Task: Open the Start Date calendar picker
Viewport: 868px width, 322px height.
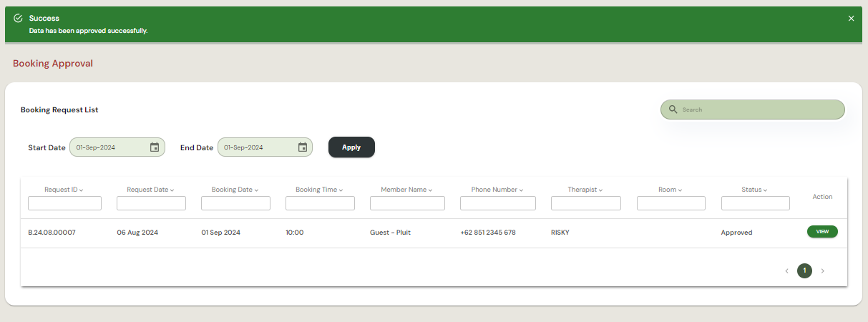Action: tap(155, 147)
